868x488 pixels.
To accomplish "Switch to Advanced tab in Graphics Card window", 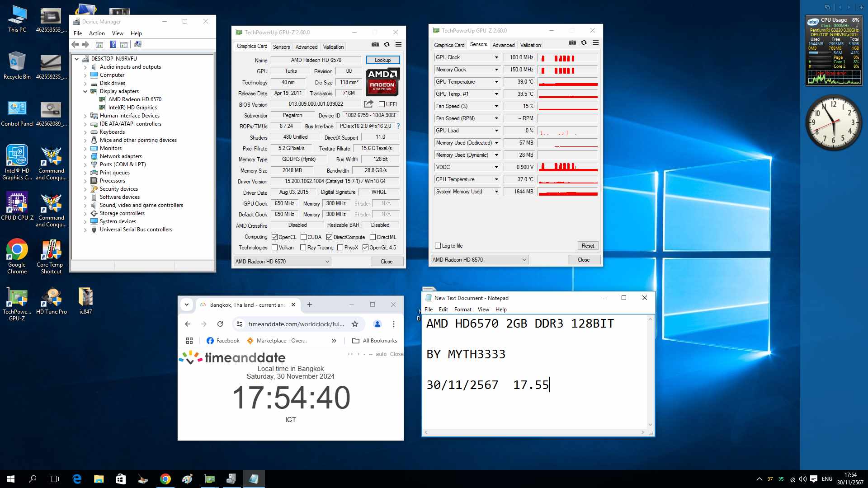I will [x=307, y=47].
